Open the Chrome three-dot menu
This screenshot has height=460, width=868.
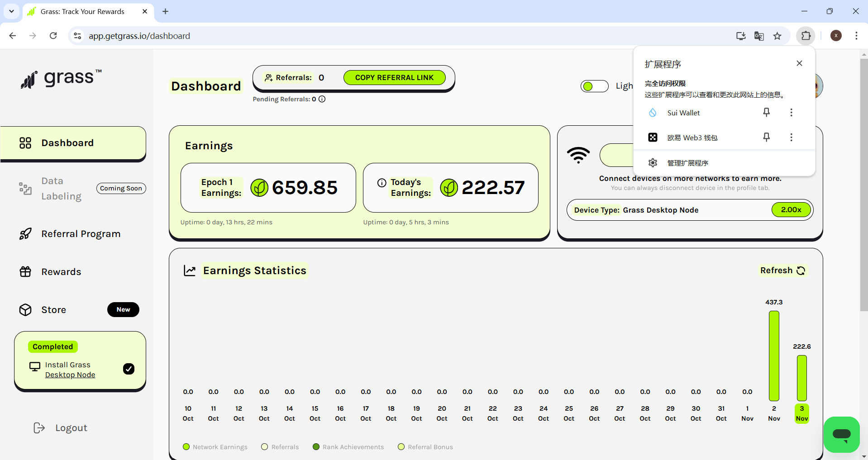pyautogui.click(x=856, y=36)
